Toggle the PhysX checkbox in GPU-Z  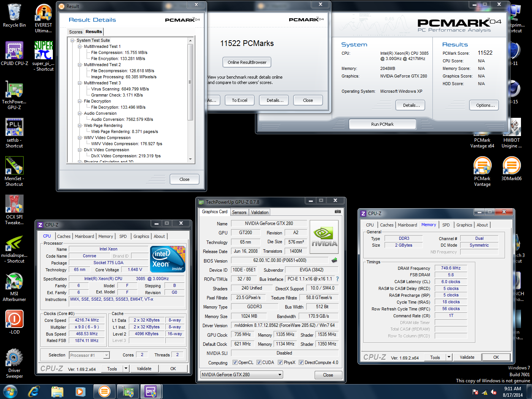(x=280, y=363)
